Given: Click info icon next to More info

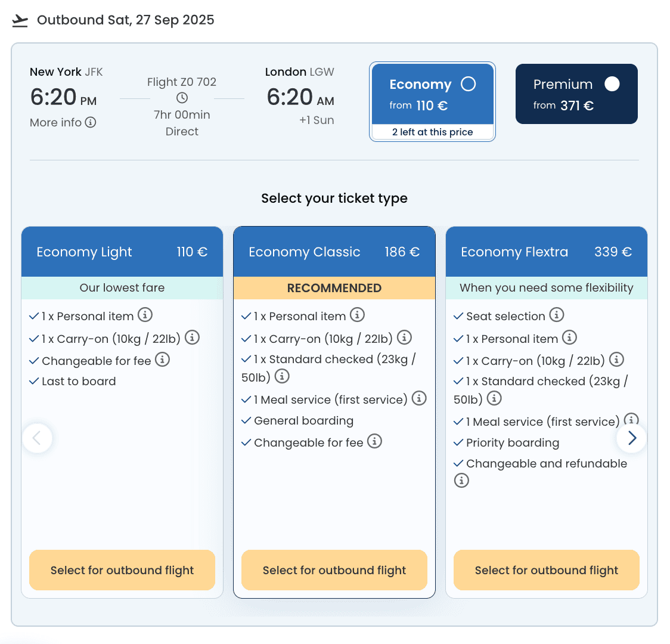Looking at the screenshot, I should coord(91,122).
